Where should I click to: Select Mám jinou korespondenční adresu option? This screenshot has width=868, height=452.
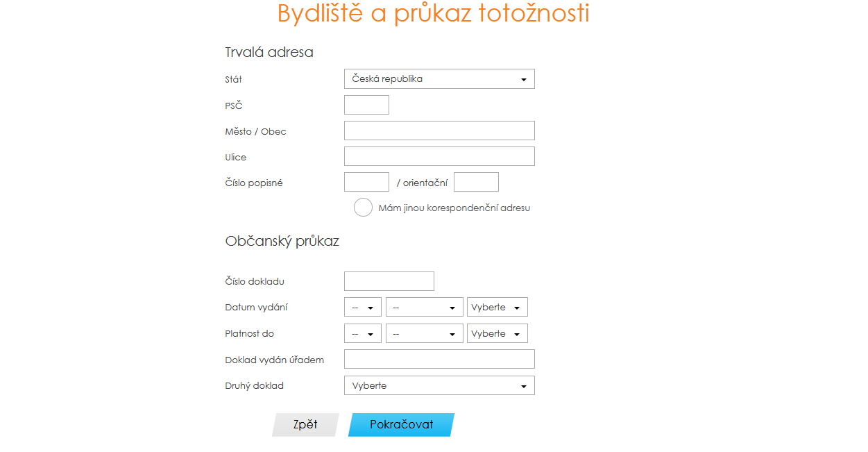pyautogui.click(x=363, y=207)
